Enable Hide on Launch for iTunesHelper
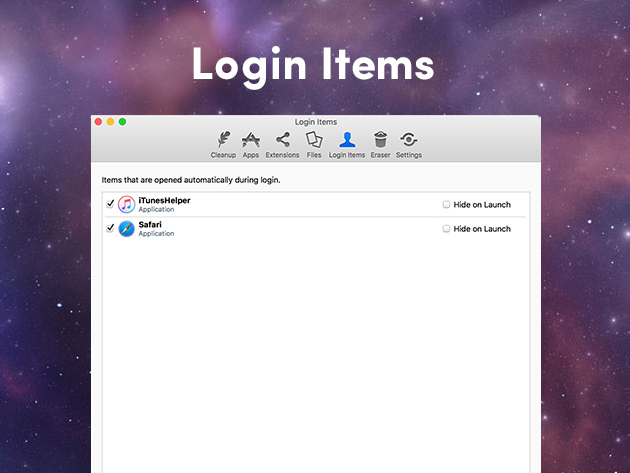The height and width of the screenshot is (473, 630). pos(446,205)
